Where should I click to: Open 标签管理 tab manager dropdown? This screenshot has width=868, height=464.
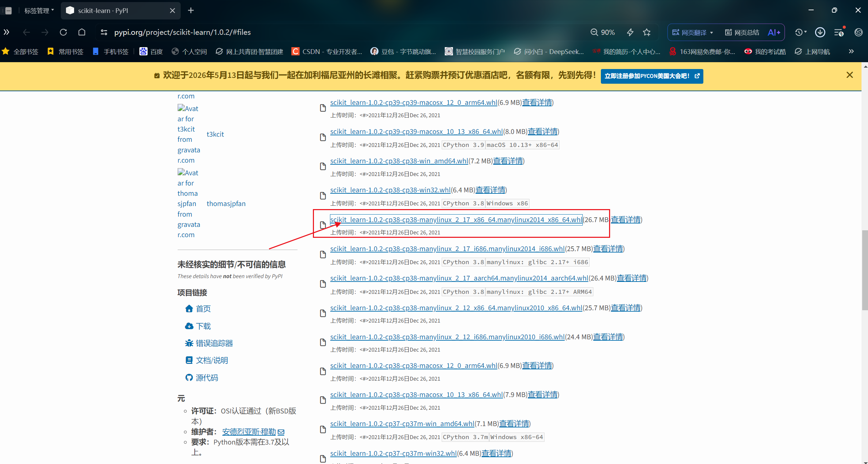(x=39, y=11)
